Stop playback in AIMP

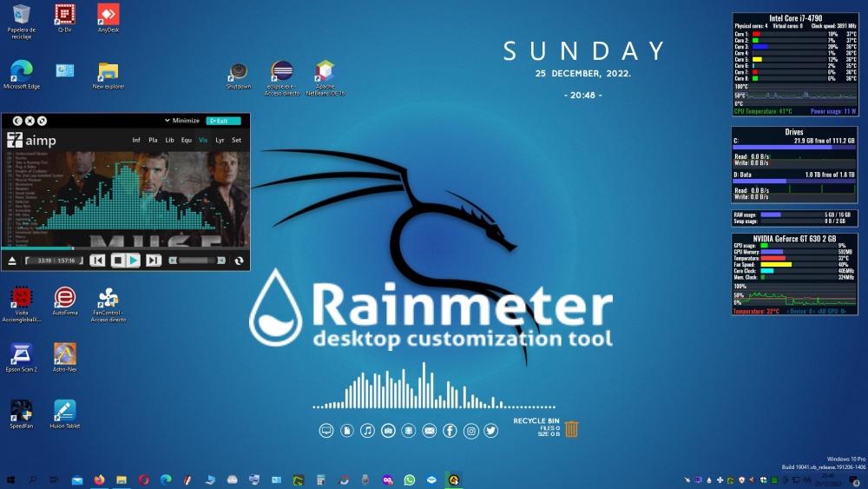click(x=117, y=261)
